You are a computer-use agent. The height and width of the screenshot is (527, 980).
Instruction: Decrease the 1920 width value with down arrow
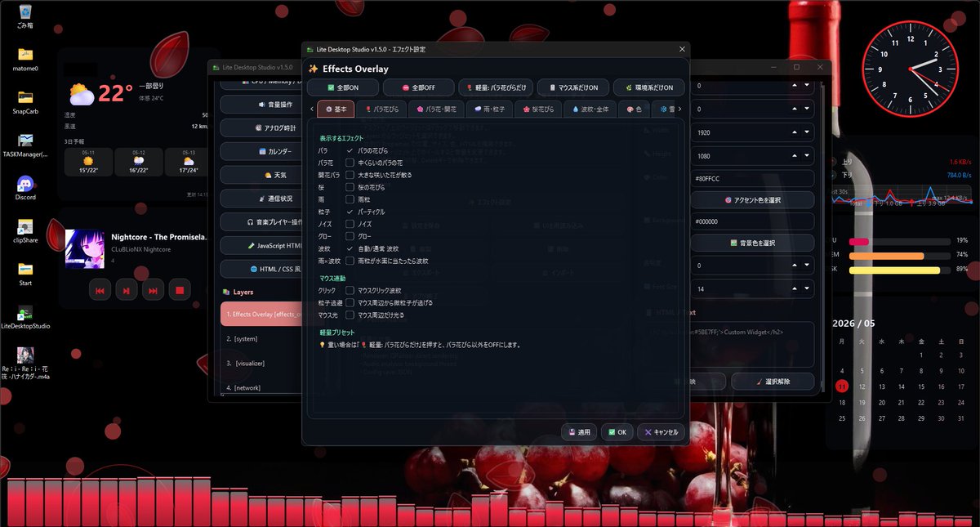(x=807, y=132)
